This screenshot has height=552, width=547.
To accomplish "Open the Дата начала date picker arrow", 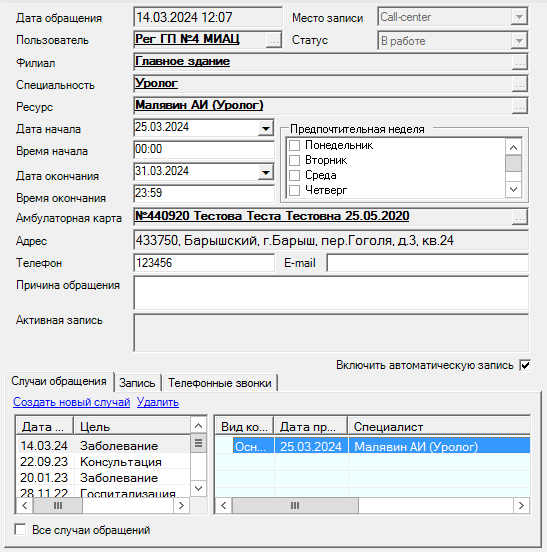I will tap(266, 128).
